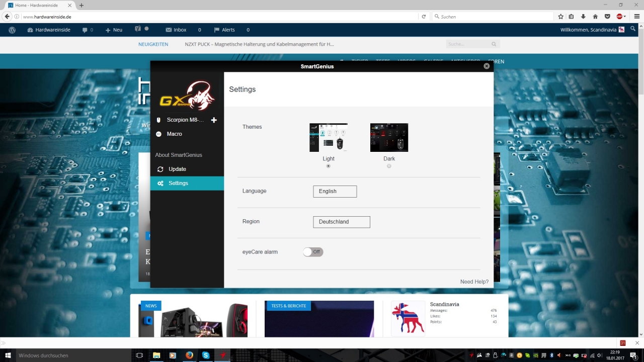Image resolution: width=644 pixels, height=362 pixels.
Task: Open the Macro section in the sidebar
Action: (x=174, y=134)
